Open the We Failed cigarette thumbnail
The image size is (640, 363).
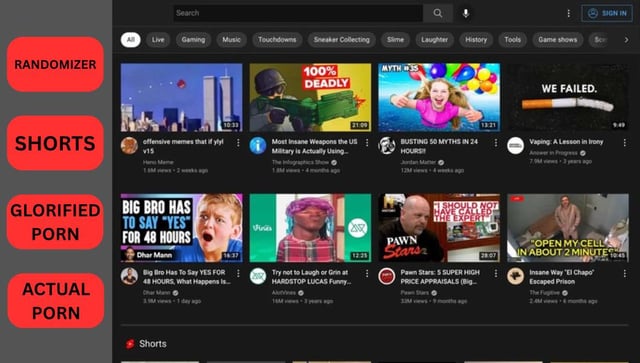(x=568, y=97)
